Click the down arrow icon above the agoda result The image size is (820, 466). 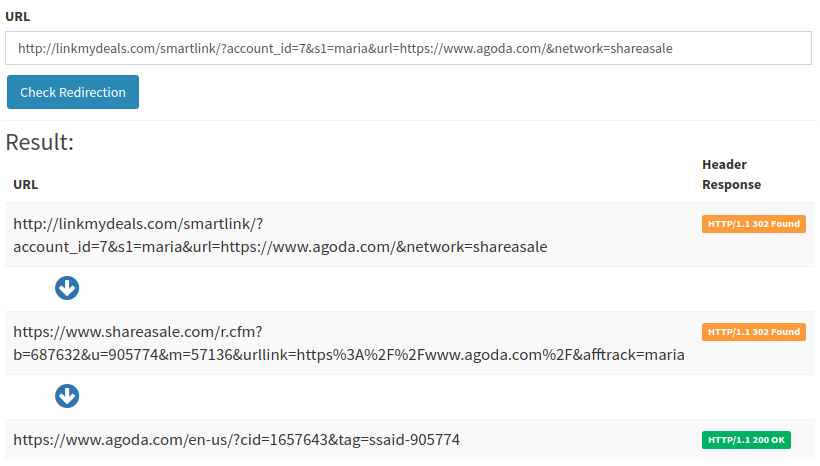[67, 396]
